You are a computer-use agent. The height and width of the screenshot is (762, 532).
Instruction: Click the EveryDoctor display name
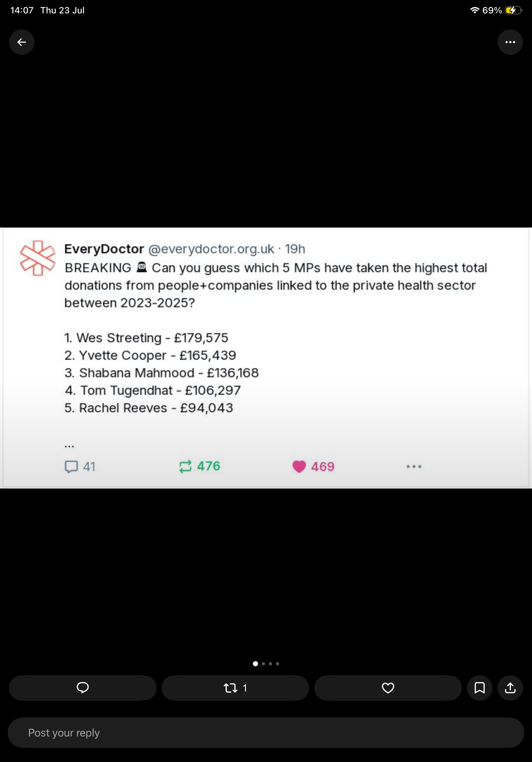point(104,249)
